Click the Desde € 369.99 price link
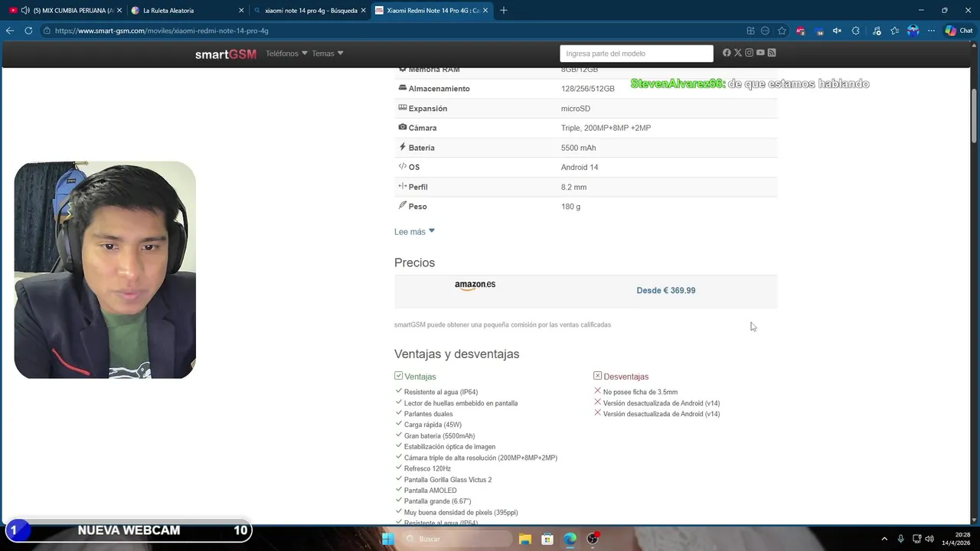This screenshot has height=551, width=980. (666, 291)
